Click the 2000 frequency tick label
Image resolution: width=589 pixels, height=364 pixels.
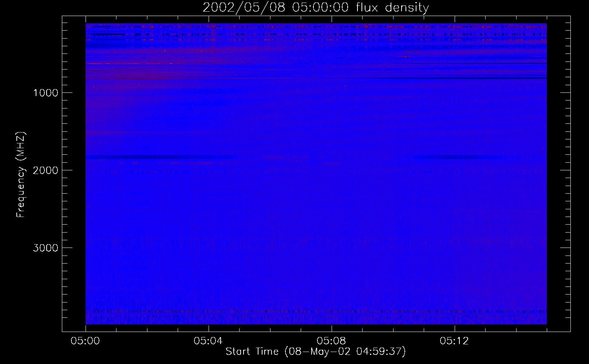pyautogui.click(x=46, y=170)
